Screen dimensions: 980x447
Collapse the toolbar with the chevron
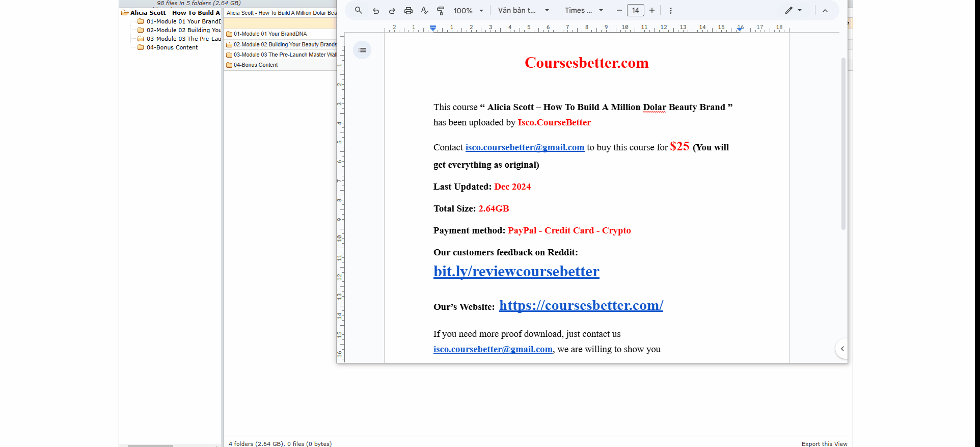pos(825,11)
